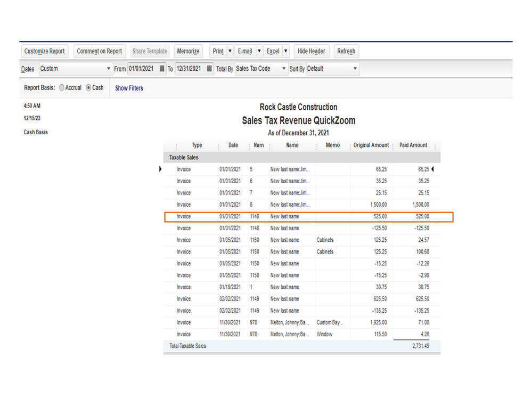This screenshot has width=532, height=399.
Task: Click the Sales Tax Revenue QuickZoom heading
Action: point(299,120)
